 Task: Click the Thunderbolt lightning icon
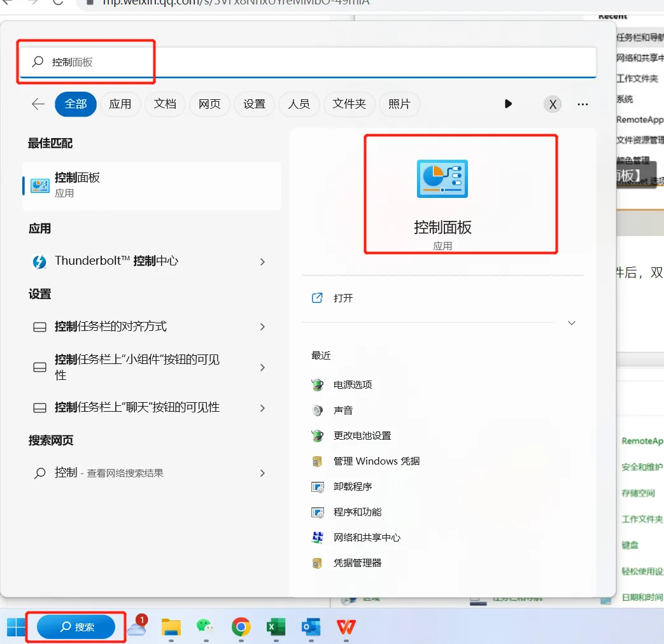coord(39,262)
